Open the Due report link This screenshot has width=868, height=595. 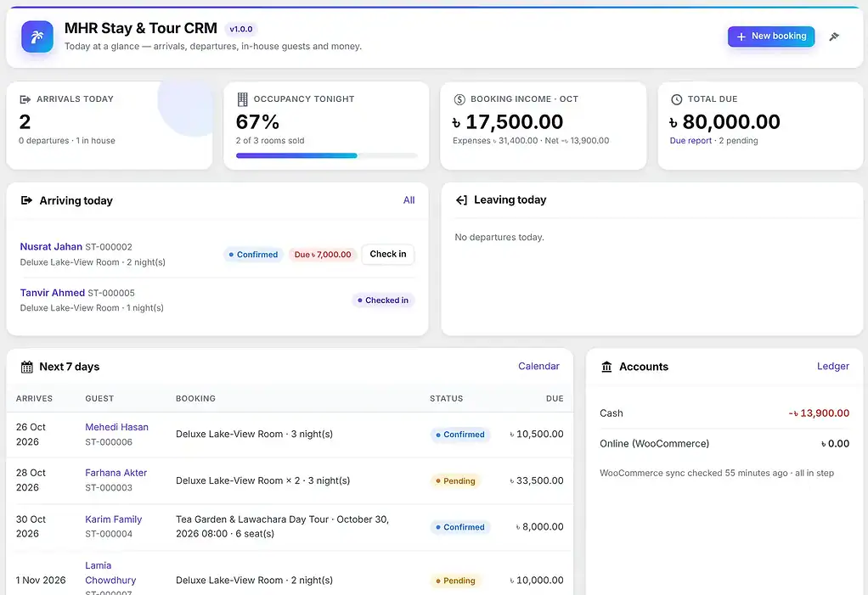point(690,140)
